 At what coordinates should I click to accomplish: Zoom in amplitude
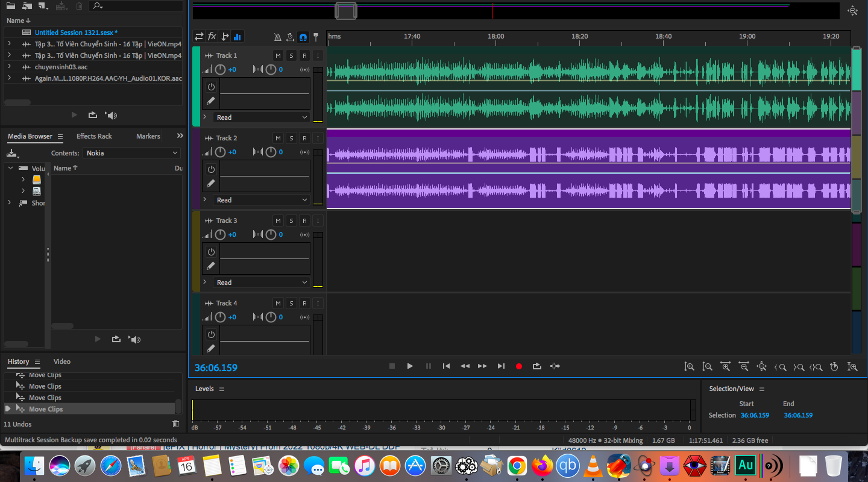[x=690, y=366]
